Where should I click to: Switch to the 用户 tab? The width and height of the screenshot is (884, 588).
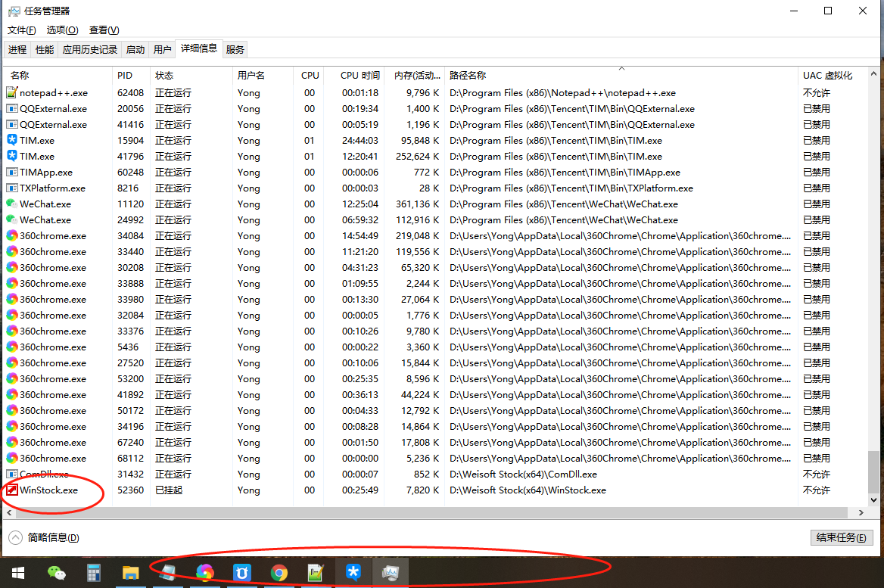[163, 50]
